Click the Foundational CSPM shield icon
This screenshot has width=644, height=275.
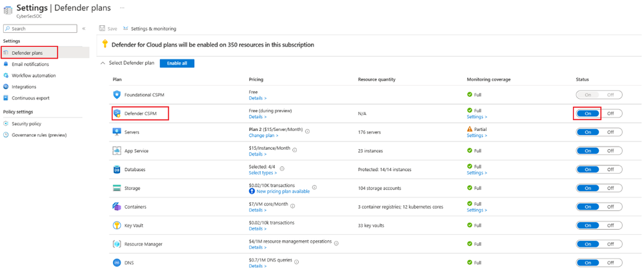click(x=117, y=95)
